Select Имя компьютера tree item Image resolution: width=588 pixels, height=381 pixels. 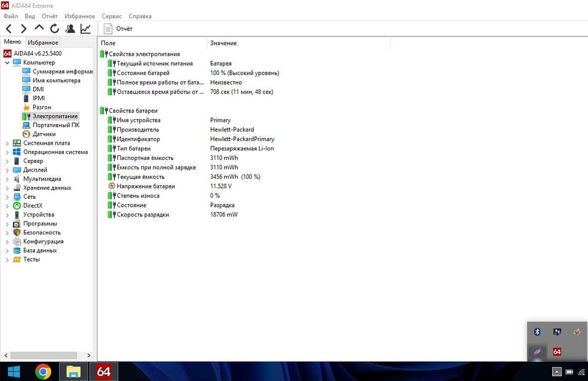[51, 80]
